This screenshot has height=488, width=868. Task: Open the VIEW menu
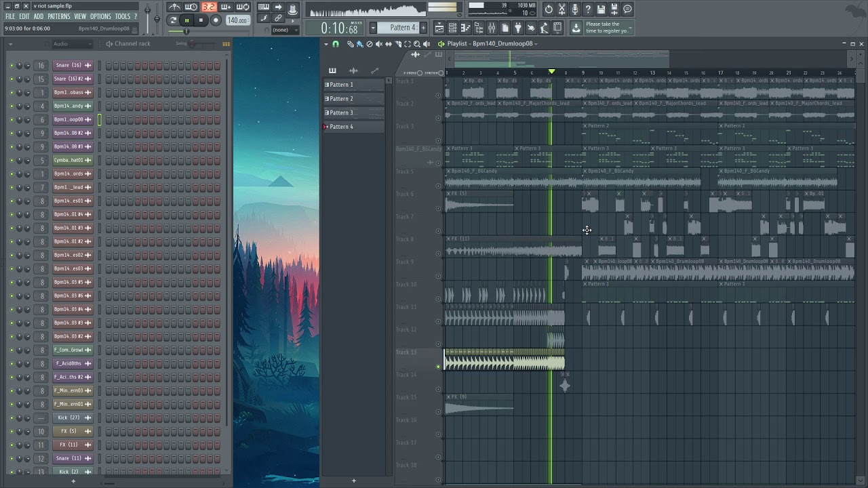[x=80, y=16]
